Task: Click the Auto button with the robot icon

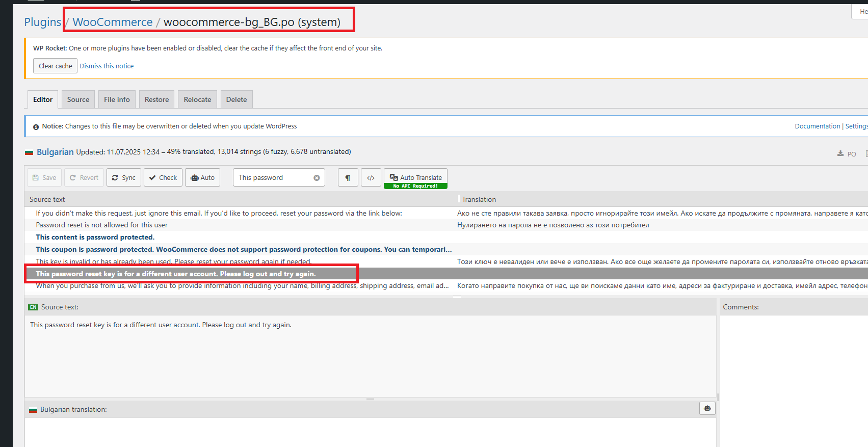Action: coord(203,178)
